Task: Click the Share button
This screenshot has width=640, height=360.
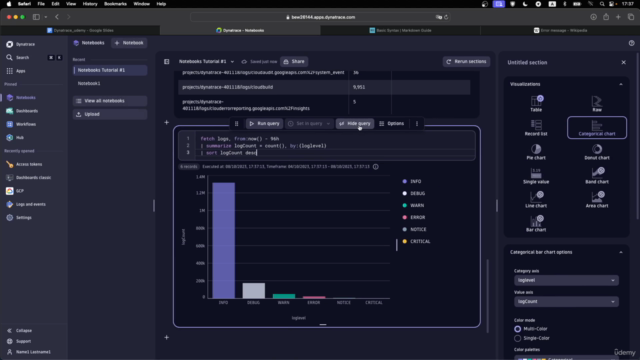Action: pyautogui.click(x=294, y=62)
